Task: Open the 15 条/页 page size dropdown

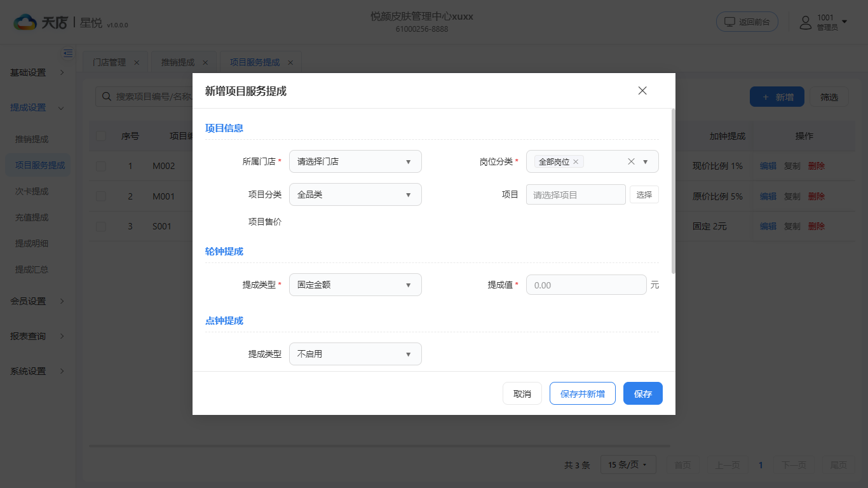Action: tap(628, 465)
